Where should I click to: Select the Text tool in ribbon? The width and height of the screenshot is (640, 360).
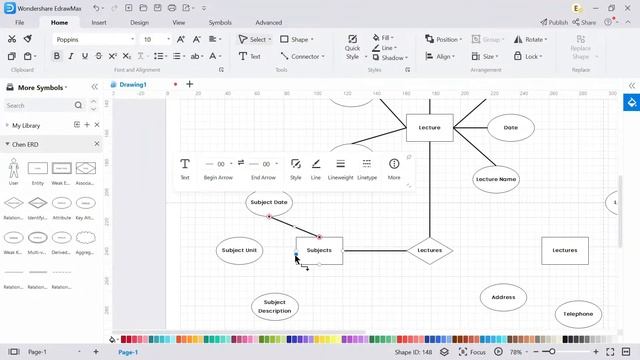click(x=250, y=56)
